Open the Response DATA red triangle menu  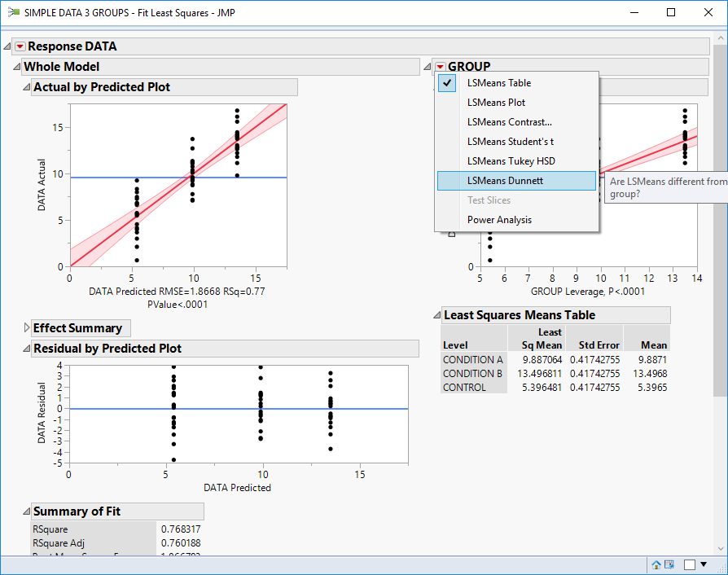(x=20, y=46)
